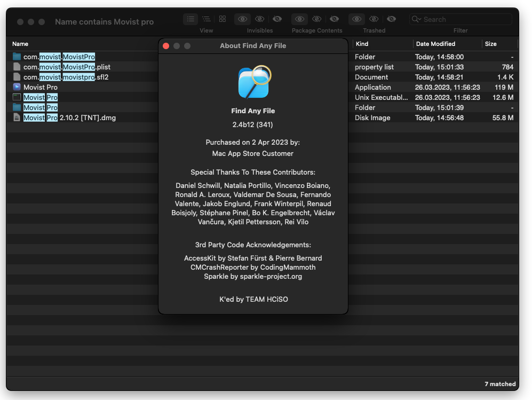This screenshot has height=400, width=532.
Task: Switch to flat list view
Action: coord(190,19)
